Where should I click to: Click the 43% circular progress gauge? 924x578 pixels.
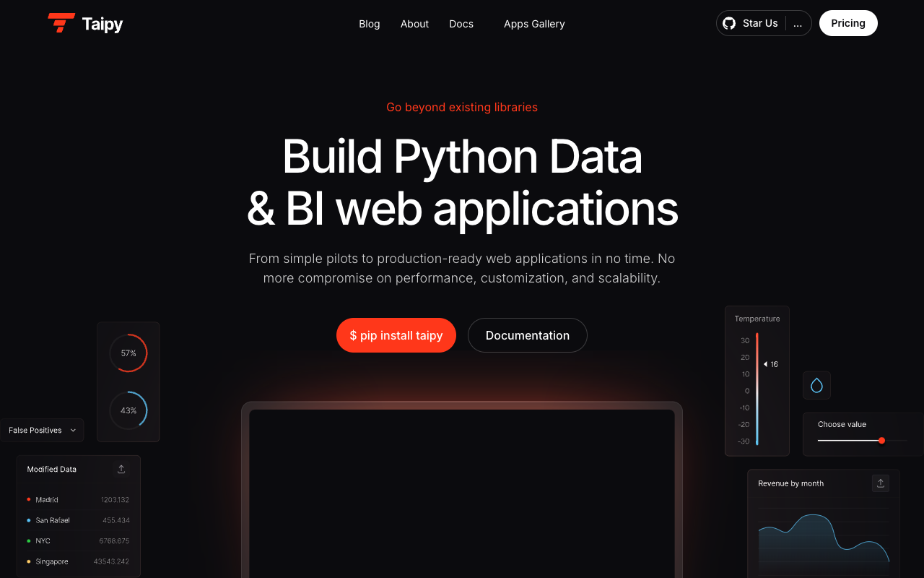tap(128, 410)
